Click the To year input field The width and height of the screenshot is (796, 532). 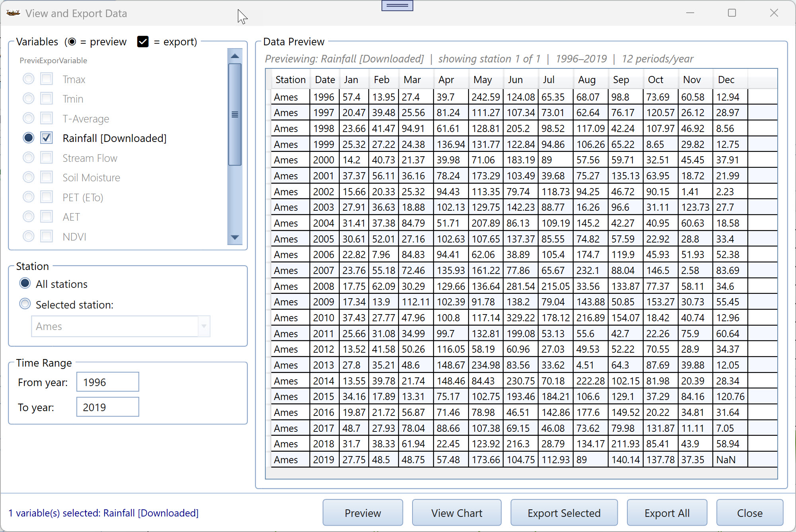[108, 407]
